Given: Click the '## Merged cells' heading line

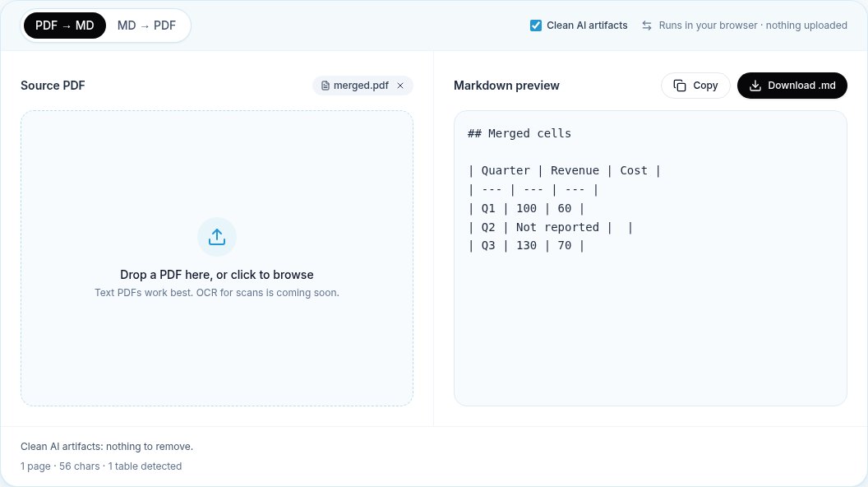Looking at the screenshot, I should [519, 133].
